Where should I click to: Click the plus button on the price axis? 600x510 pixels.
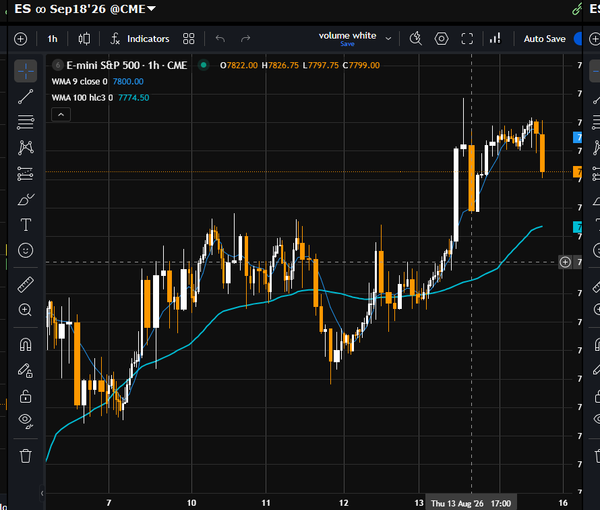(565, 262)
